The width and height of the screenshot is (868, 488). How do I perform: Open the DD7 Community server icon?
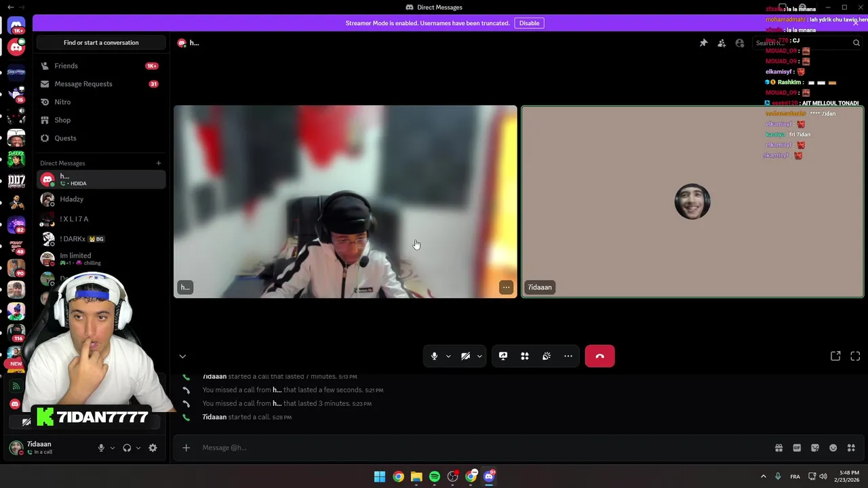pyautogui.click(x=16, y=182)
